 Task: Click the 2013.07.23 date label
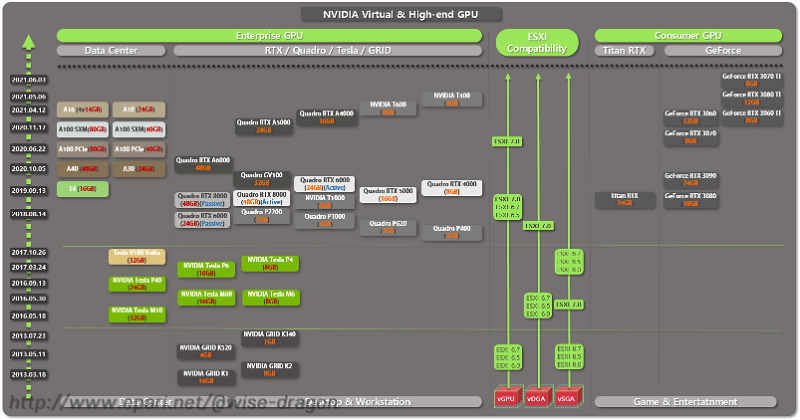(x=29, y=335)
